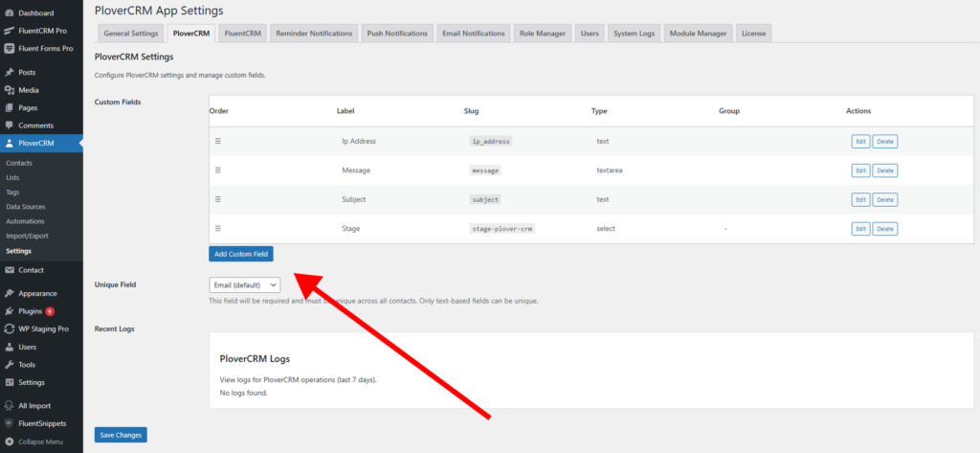Screen dimensions: 980x453
Task: Click the Appearance paintbrush icon
Action: point(9,293)
